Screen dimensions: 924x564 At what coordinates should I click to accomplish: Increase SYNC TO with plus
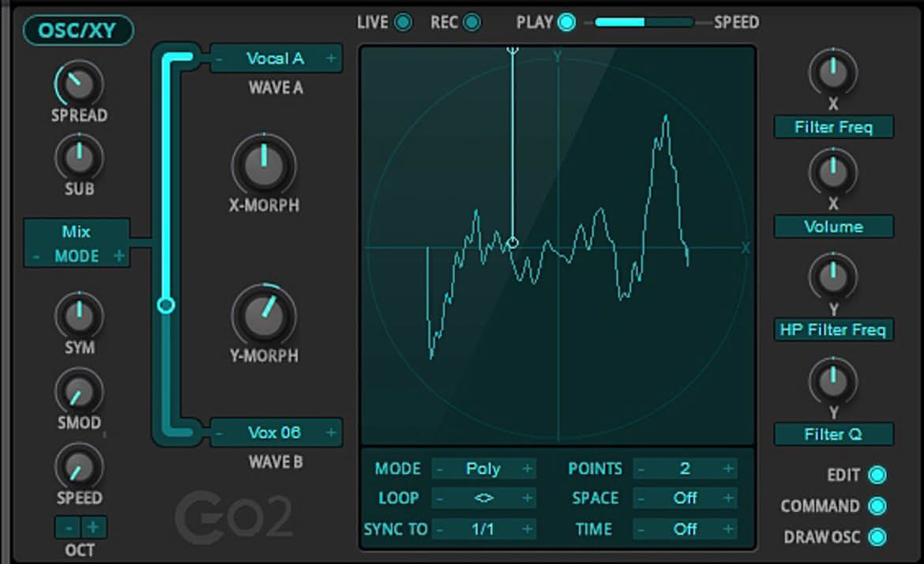pyautogui.click(x=528, y=529)
